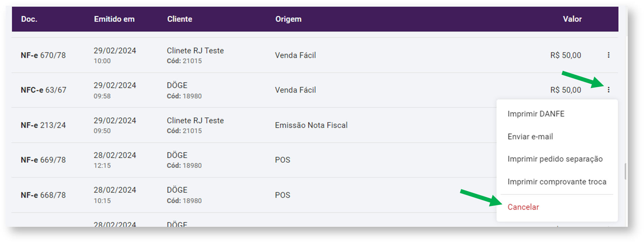The height and width of the screenshot is (243, 644).
Task: Click the Doc. column header
Action: click(29, 19)
